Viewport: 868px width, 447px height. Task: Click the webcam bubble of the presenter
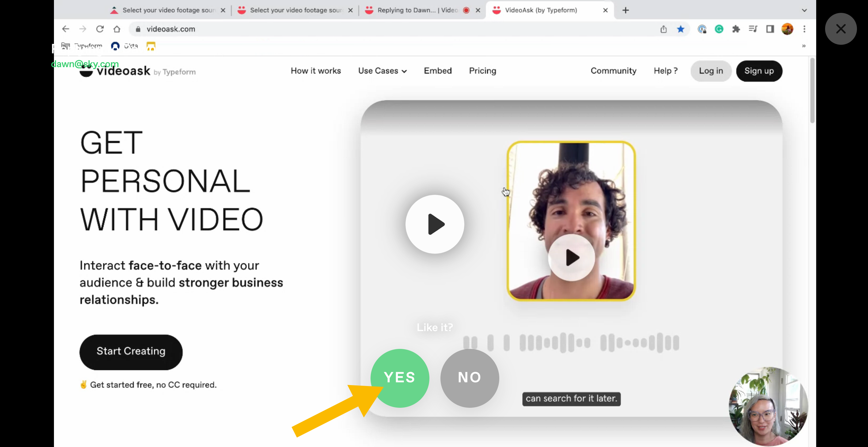(x=768, y=407)
